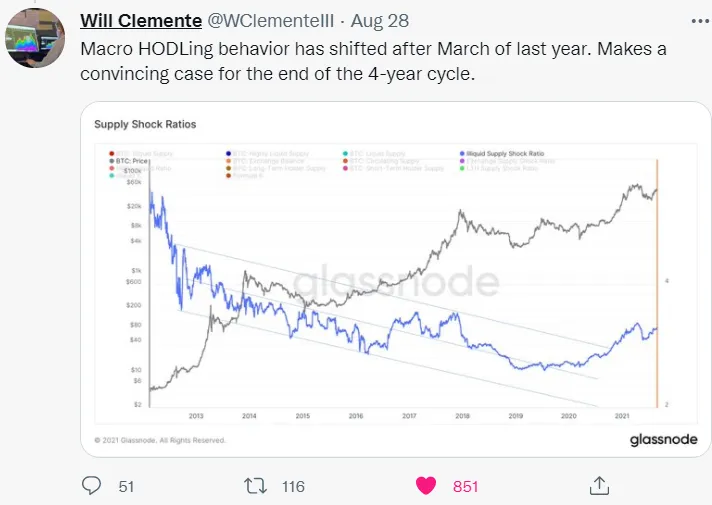
Task: Open the Aug 28 tweet timestamp
Action: (380, 21)
